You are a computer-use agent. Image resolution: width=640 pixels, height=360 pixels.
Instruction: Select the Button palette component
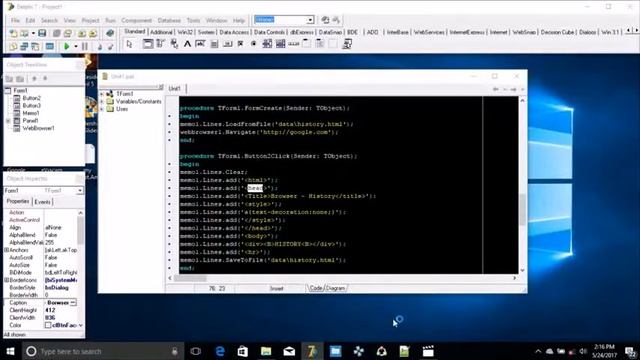(227, 44)
